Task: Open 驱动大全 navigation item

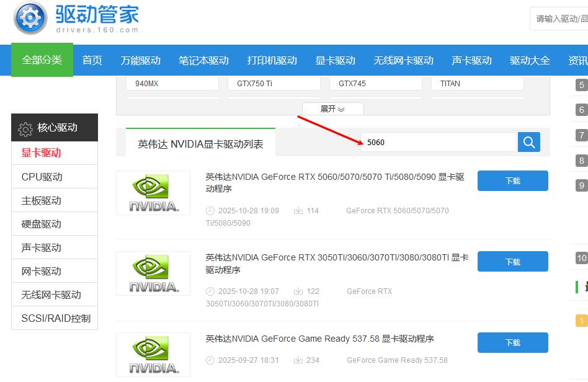Action: (x=530, y=60)
